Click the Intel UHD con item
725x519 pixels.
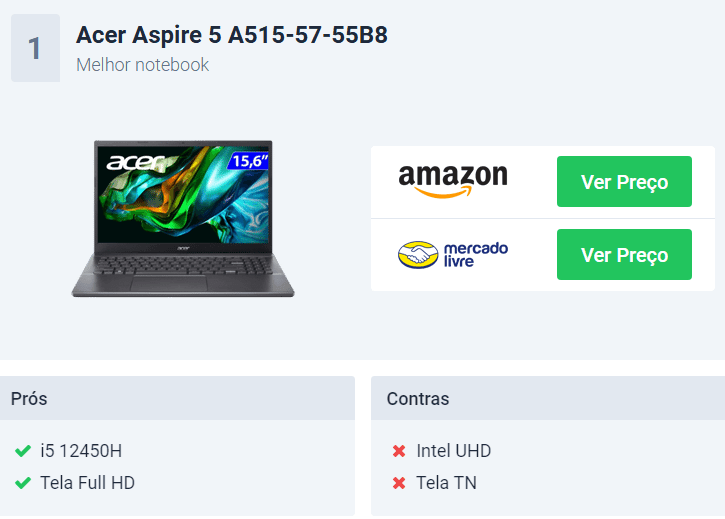454,451
